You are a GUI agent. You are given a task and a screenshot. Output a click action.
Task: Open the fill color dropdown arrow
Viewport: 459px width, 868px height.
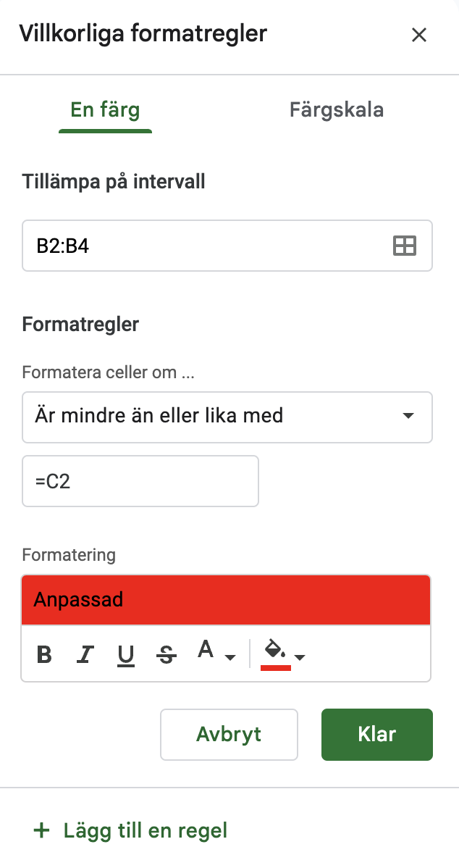tap(300, 657)
